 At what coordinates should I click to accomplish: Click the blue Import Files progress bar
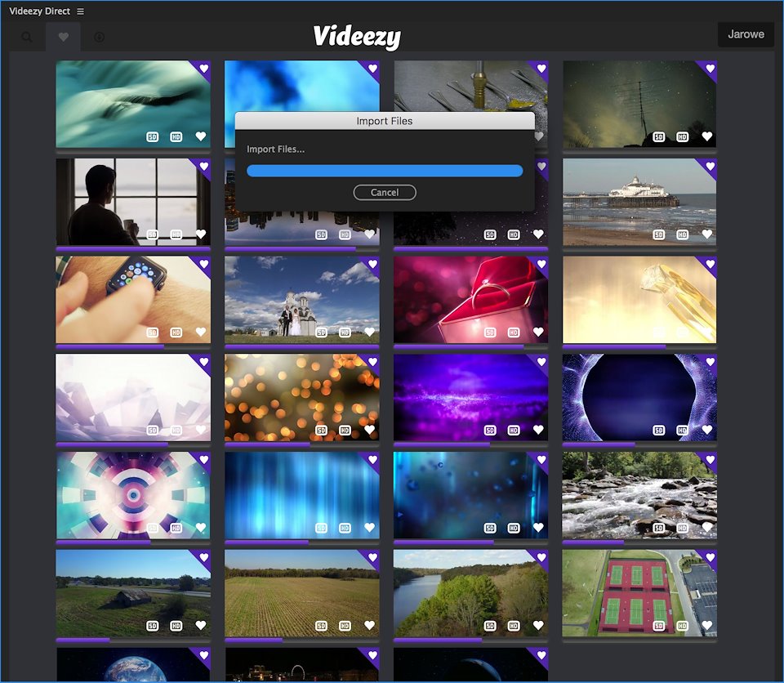click(x=385, y=171)
